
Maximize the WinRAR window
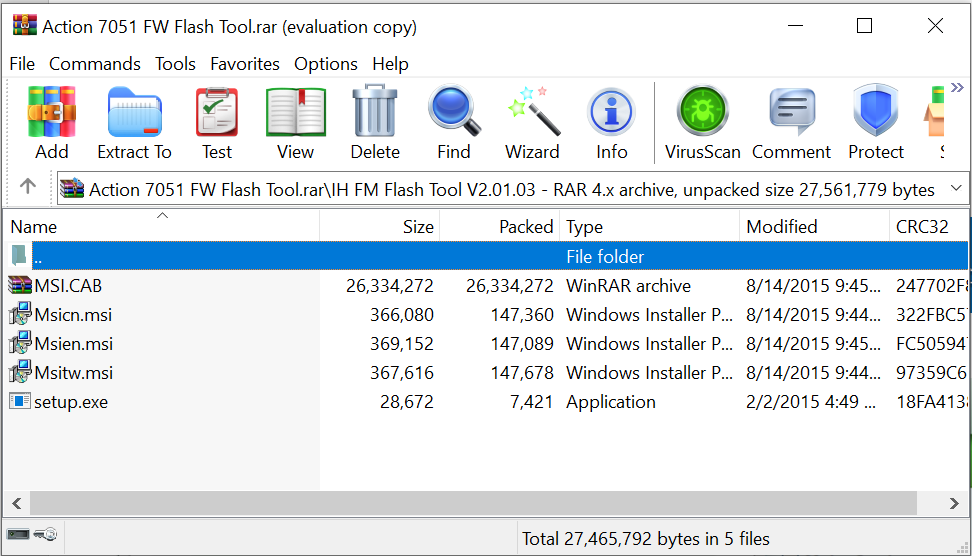point(864,25)
